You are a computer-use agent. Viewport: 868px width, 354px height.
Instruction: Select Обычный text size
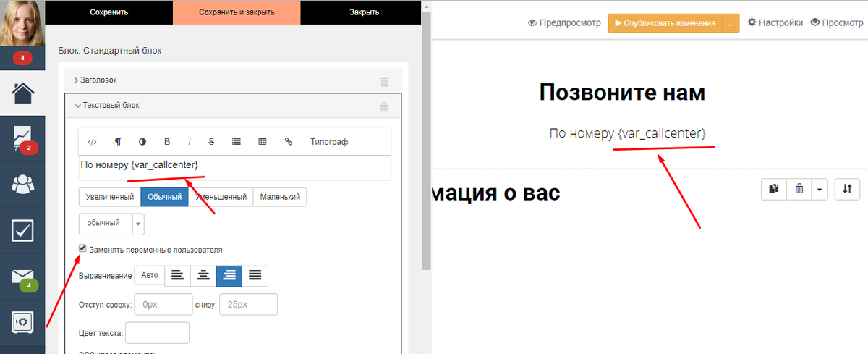coord(164,197)
